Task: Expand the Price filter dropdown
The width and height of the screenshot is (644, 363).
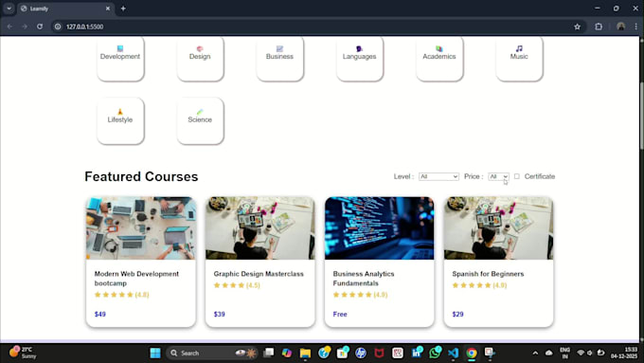Action: point(498,176)
